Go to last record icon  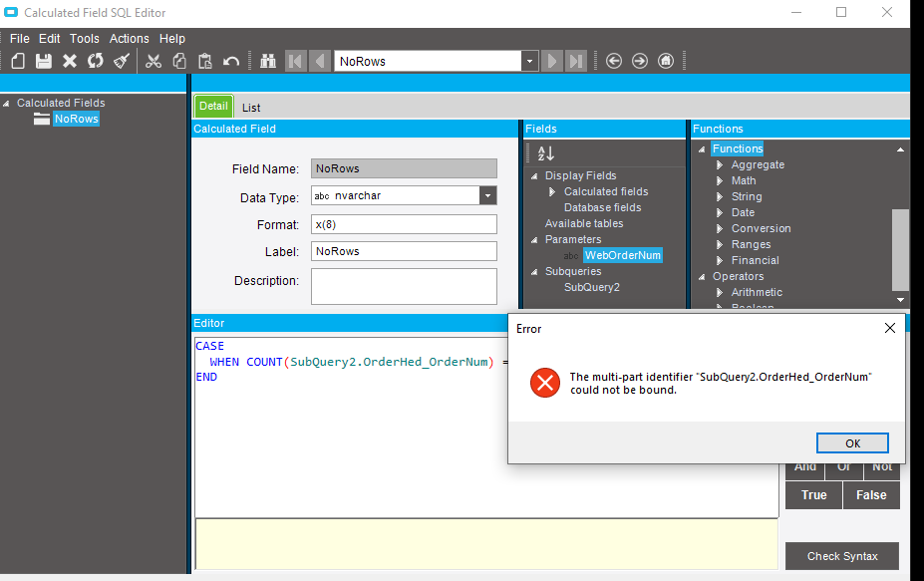[576, 61]
